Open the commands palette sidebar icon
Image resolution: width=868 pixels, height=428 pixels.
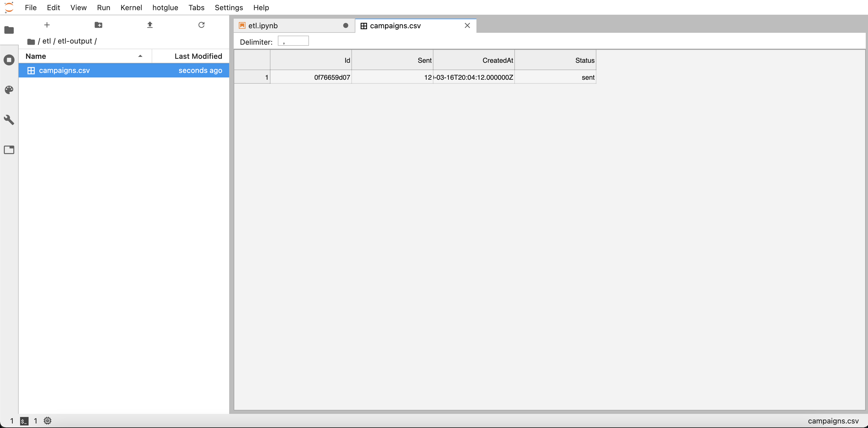point(9,90)
